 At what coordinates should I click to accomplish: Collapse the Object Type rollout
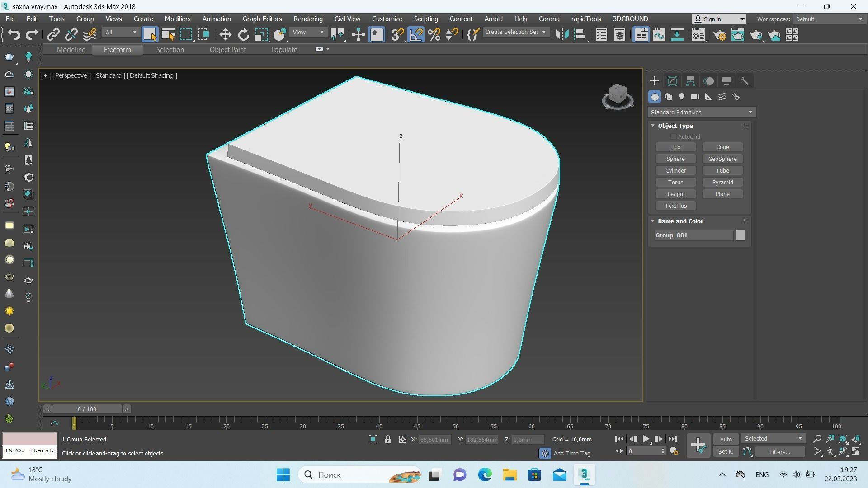tap(653, 126)
